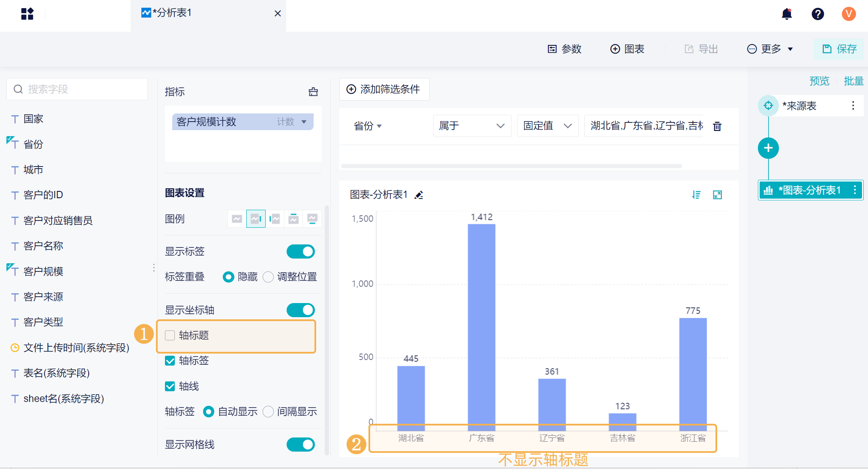Image resolution: width=868 pixels, height=476 pixels.
Task: Click the plus node button under 来源表
Action: tap(768, 148)
